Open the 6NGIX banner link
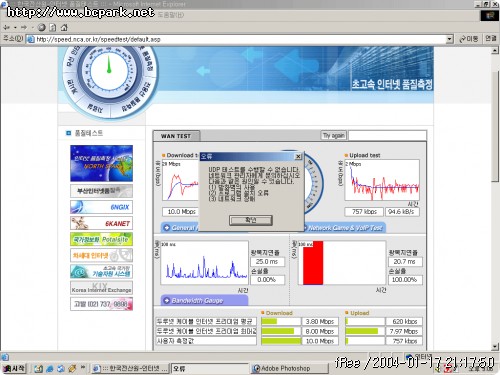Screen dimensions: 500x375 click(x=101, y=207)
